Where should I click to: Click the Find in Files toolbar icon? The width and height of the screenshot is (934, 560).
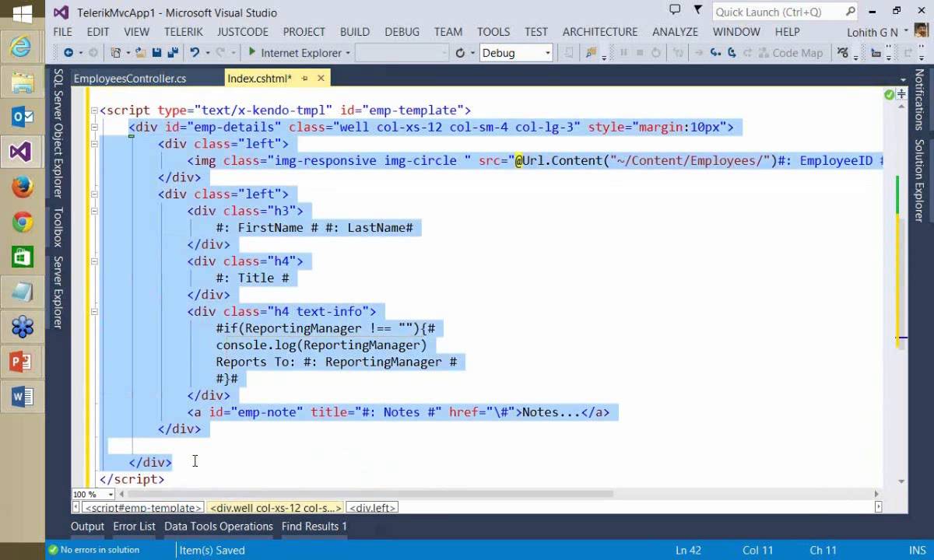pyautogui.click(x=591, y=53)
